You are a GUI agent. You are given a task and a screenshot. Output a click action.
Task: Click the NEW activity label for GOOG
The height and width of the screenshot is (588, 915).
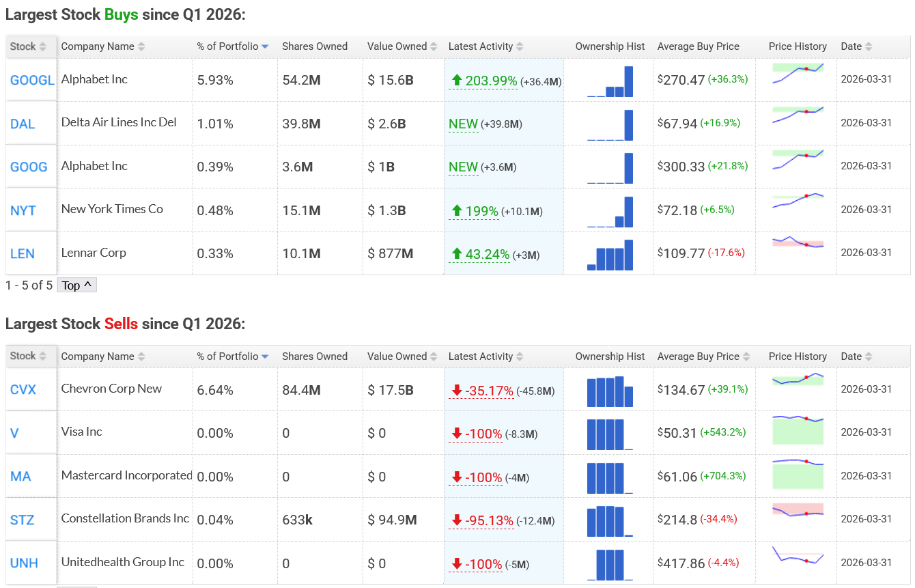click(463, 167)
